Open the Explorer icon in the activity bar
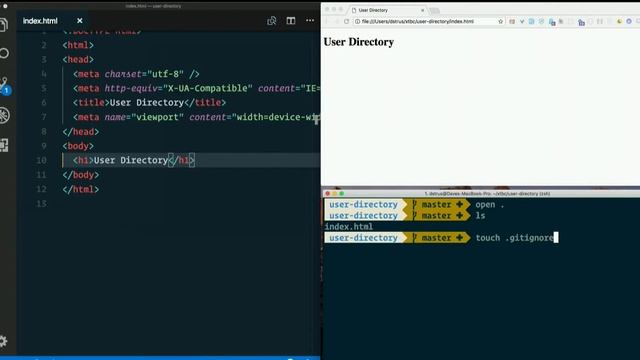The image size is (640, 360). (3, 25)
